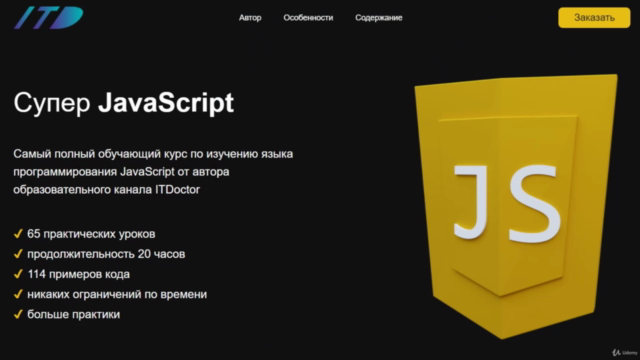Screen dimensions: 640x360
Task: Click checkmark icon beside 114 примеров кода
Action: pos(18,273)
